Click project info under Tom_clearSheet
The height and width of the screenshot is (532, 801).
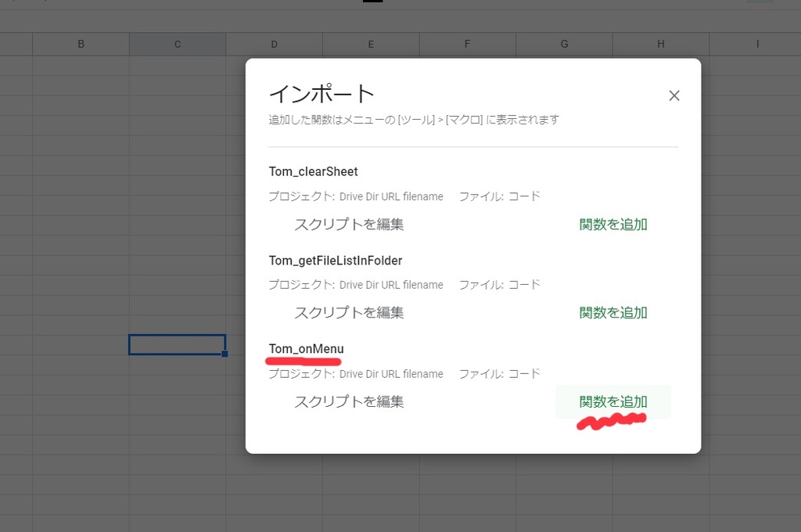click(x=356, y=196)
